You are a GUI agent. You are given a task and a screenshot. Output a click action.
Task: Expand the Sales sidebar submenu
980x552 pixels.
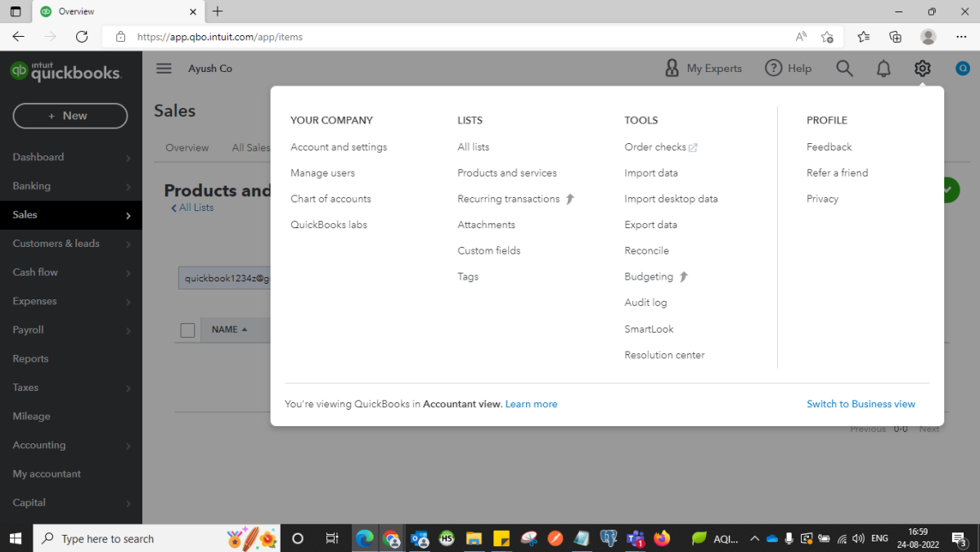[128, 215]
